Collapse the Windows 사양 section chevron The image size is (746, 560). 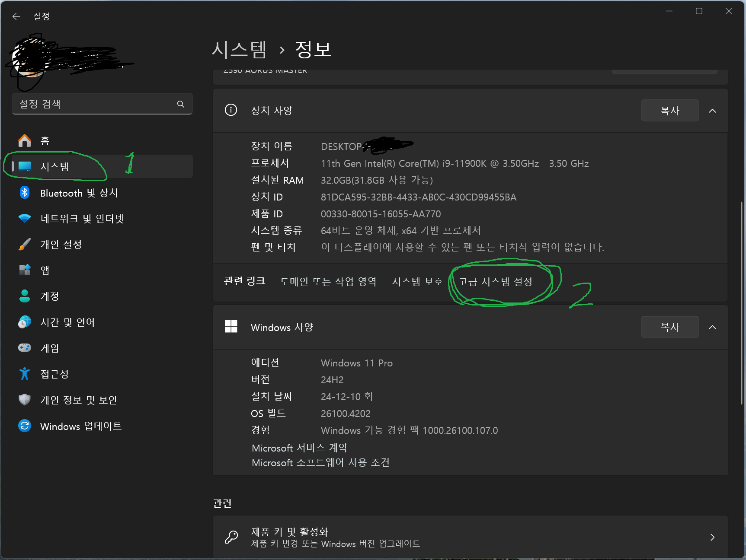(712, 327)
